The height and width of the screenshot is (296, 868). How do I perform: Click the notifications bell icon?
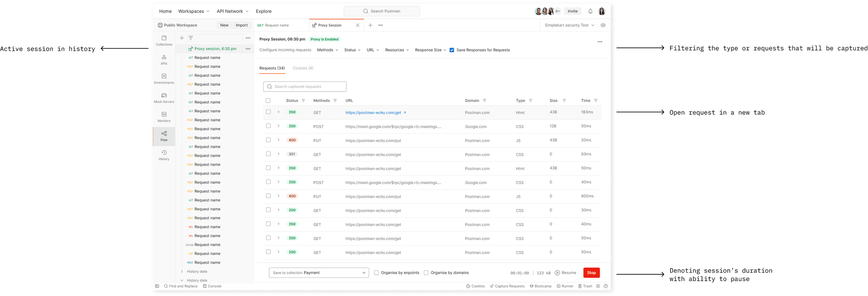[590, 11]
